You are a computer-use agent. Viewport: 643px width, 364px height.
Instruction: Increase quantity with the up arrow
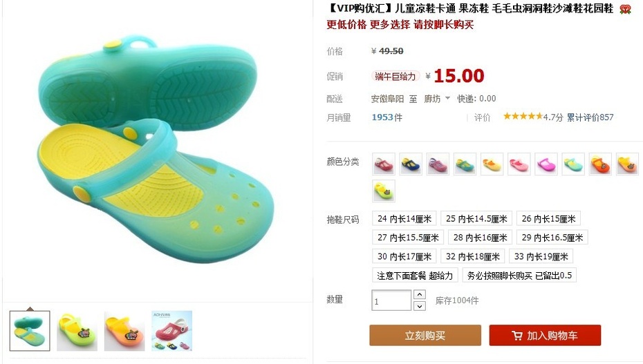(420, 294)
